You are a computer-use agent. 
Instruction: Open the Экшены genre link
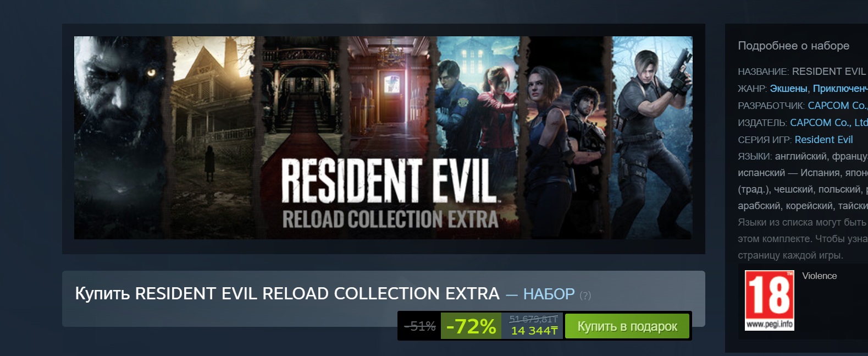pos(789,89)
